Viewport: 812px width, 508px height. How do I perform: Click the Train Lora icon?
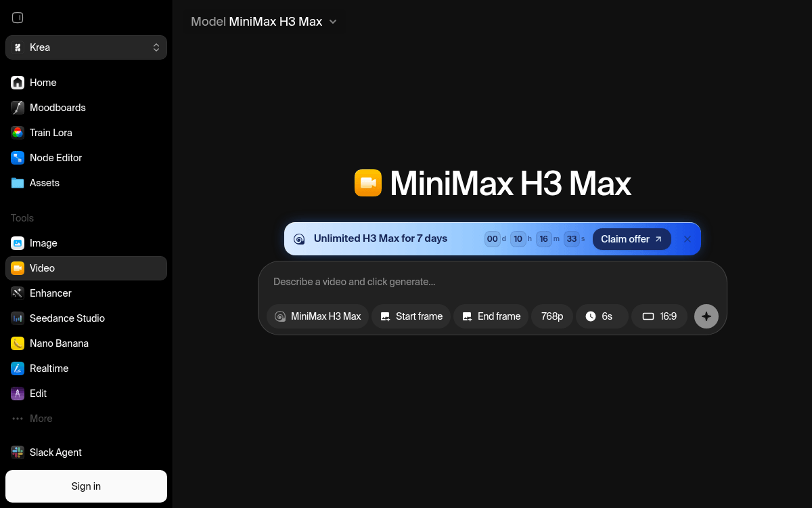pos(18,133)
